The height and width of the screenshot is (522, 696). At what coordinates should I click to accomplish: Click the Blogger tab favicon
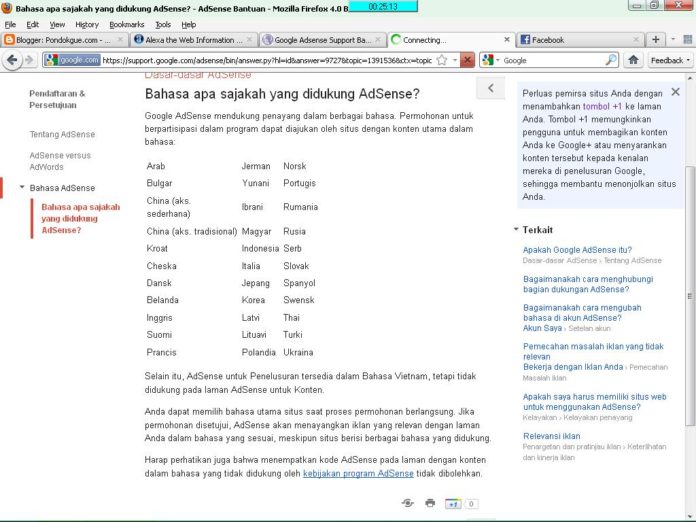(9, 40)
